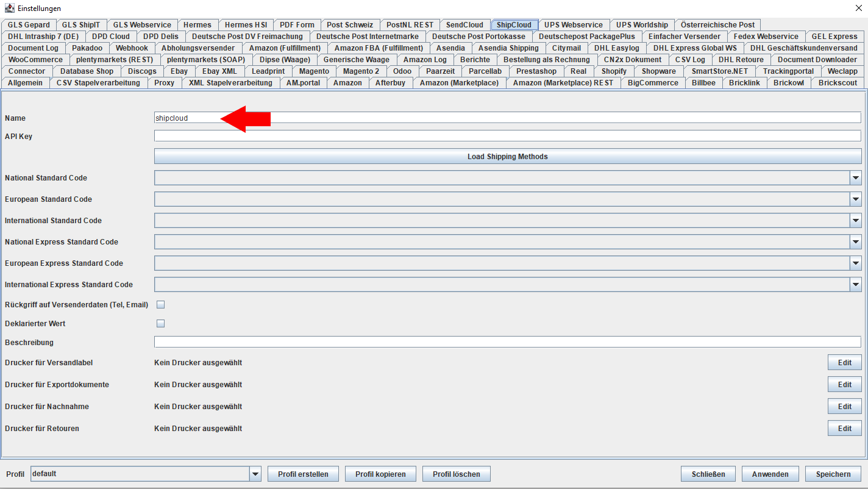Open the Document Downloader tab
This screenshot has width=868, height=489.
(x=817, y=60)
